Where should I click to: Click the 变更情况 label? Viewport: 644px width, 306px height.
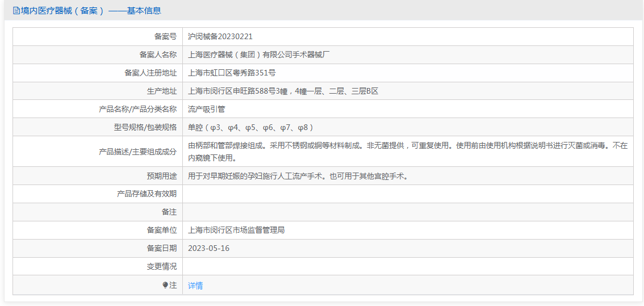(162, 267)
